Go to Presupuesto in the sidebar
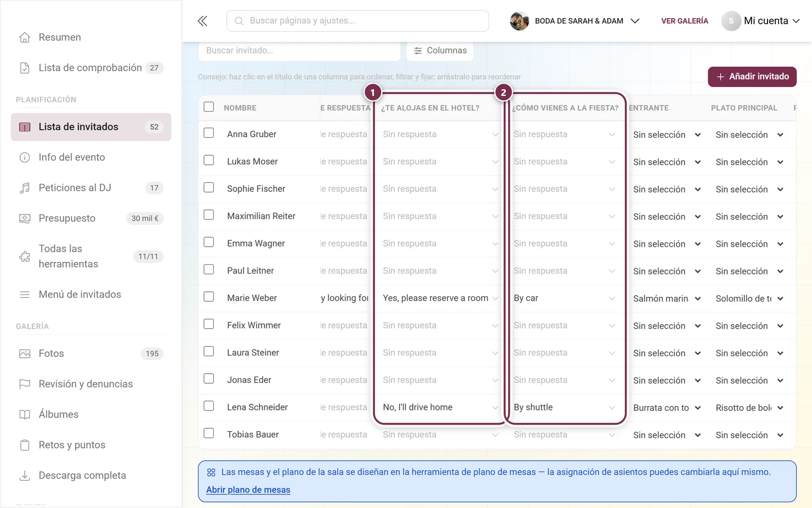The width and height of the screenshot is (812, 508). pyautogui.click(x=91, y=218)
